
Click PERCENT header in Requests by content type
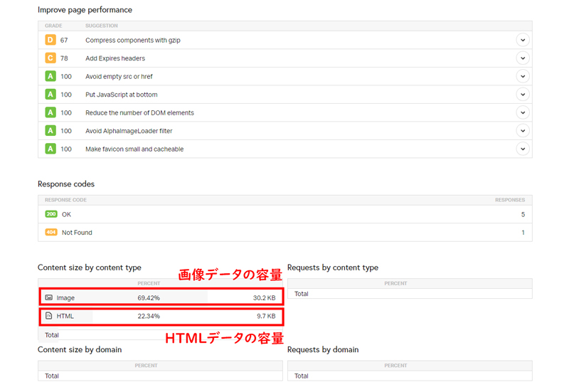[x=395, y=283]
